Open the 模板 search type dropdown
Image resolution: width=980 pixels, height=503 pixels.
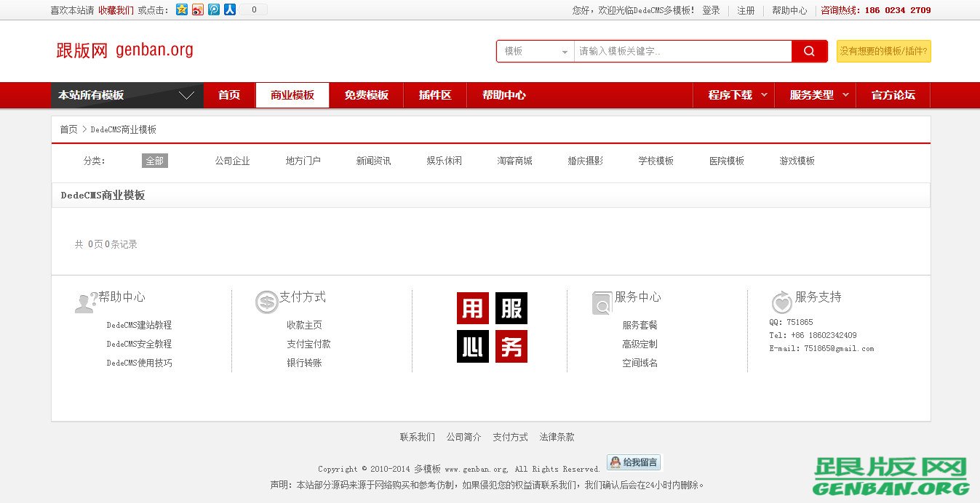coord(535,51)
